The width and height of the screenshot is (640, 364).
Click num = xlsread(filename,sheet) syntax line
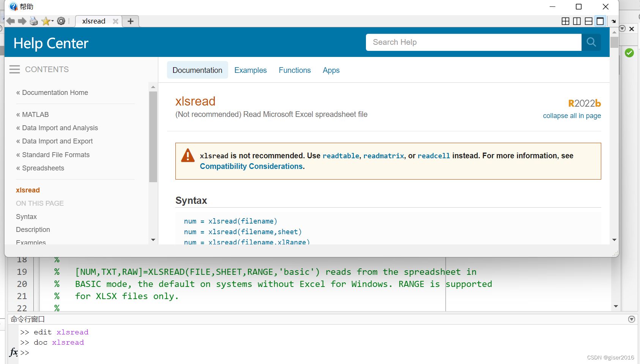tap(243, 232)
